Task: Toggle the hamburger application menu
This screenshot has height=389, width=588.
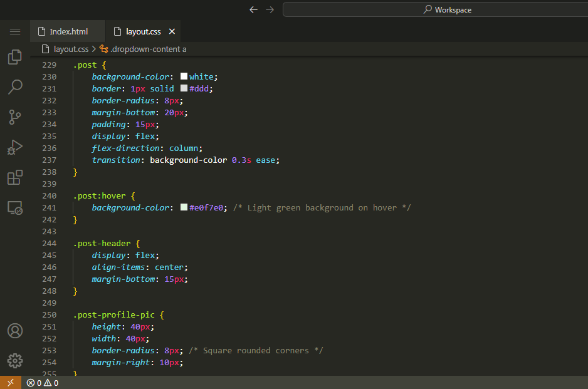Action: click(x=15, y=31)
